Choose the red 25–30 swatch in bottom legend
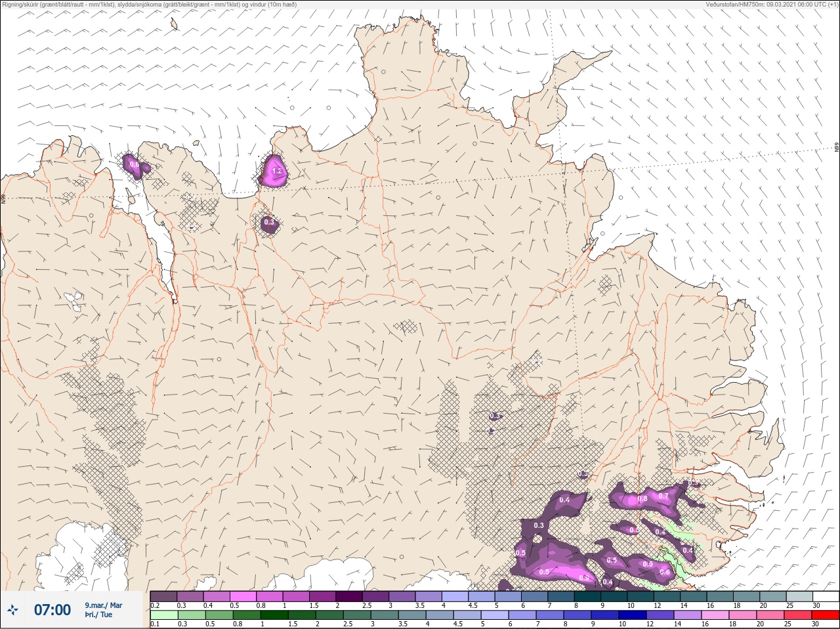Image resolution: width=840 pixels, height=629 pixels. click(x=825, y=615)
